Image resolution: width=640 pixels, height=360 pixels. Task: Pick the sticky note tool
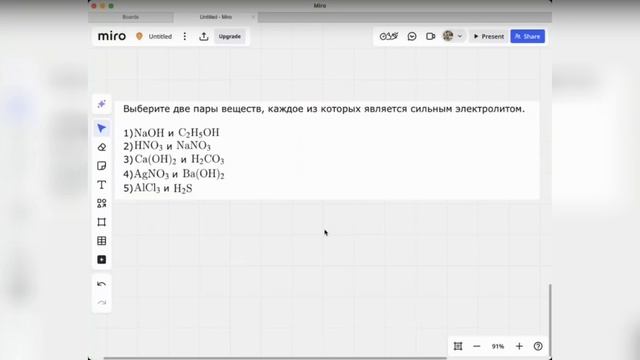point(102,166)
